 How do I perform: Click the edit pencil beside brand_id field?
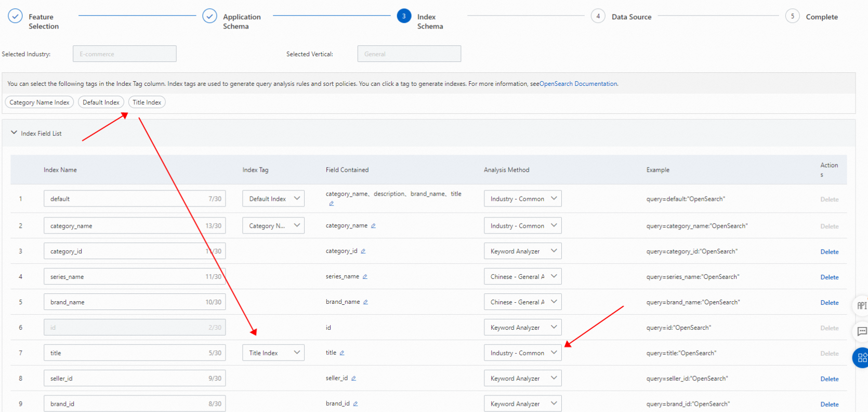pos(356,404)
